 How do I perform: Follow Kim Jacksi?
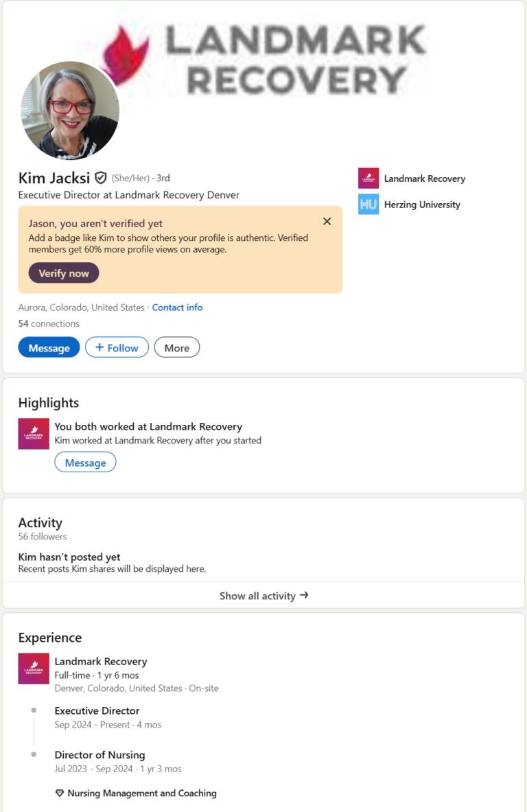point(117,348)
